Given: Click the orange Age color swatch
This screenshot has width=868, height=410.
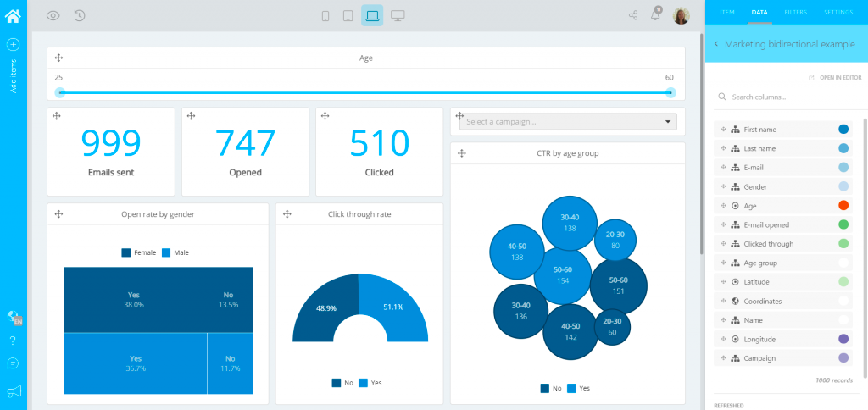Looking at the screenshot, I should 843,206.
